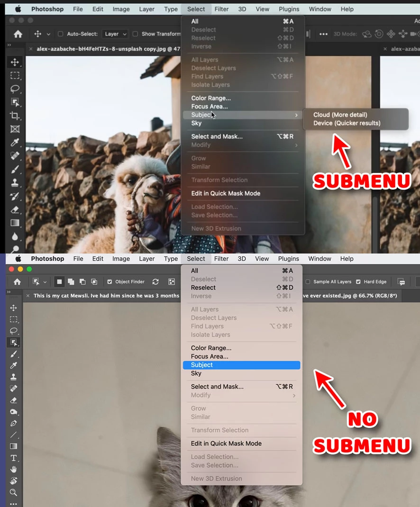This screenshot has height=507, width=420.
Task: Open the Auto-Select Layer dropdown
Action: pos(115,34)
